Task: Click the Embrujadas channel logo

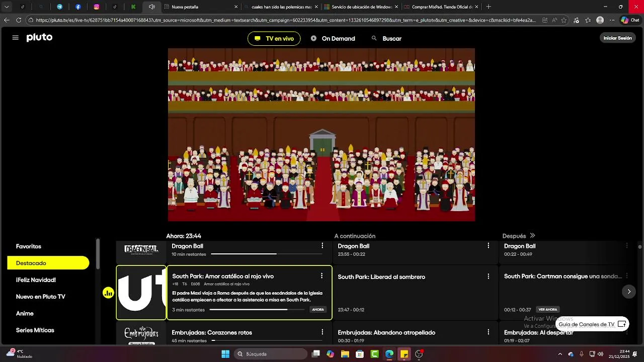Action: click(141, 335)
